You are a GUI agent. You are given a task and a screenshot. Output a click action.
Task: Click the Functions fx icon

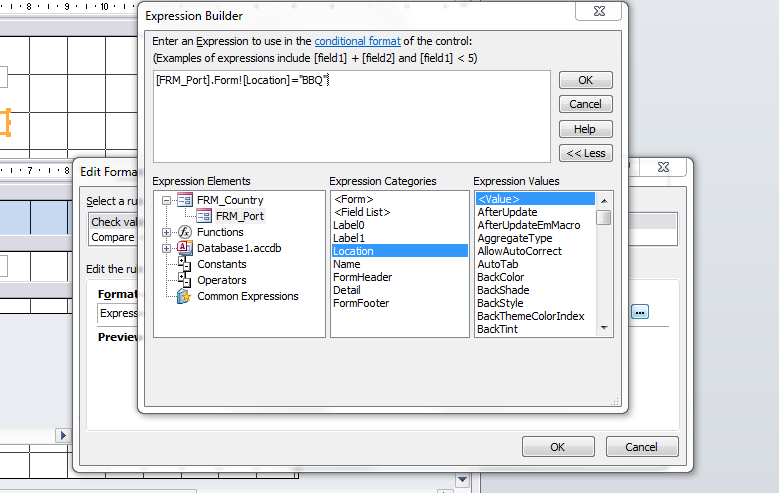185,232
